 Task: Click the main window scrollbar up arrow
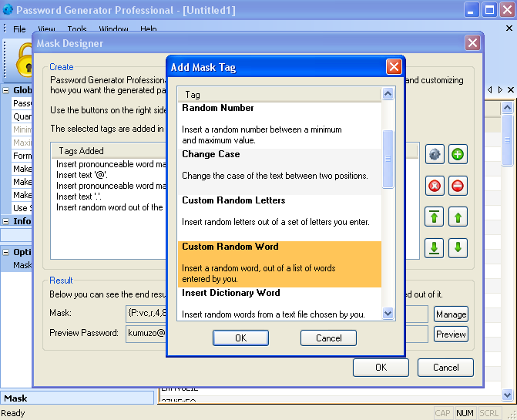click(x=507, y=107)
